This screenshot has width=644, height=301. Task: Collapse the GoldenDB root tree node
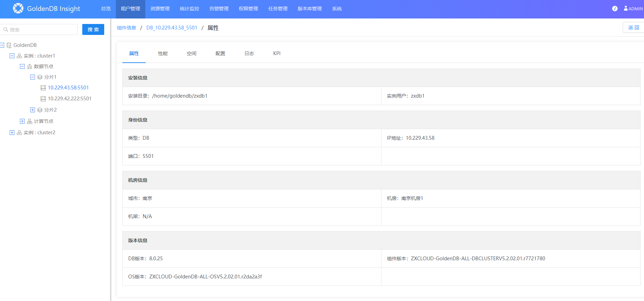[2, 45]
